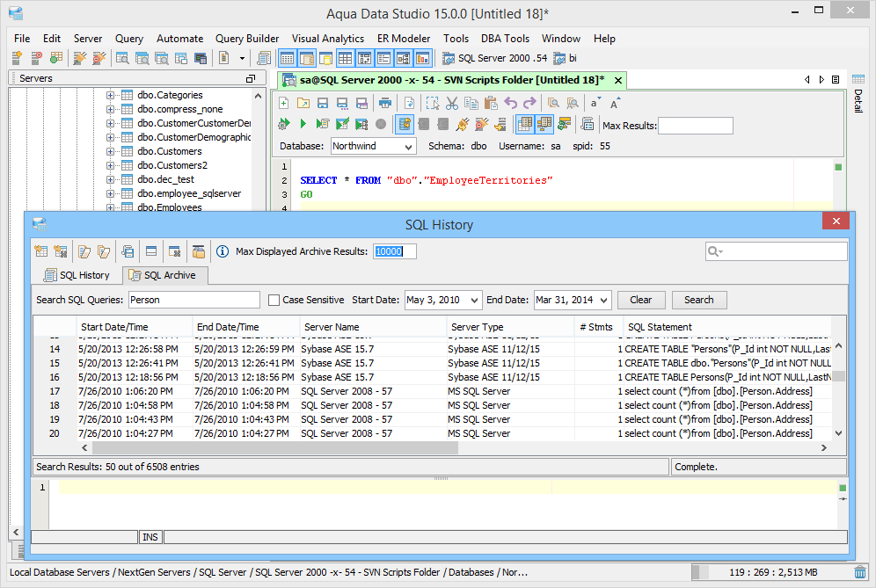
Task: Click the paste clipboard icon in query toolbar
Action: coord(491,103)
